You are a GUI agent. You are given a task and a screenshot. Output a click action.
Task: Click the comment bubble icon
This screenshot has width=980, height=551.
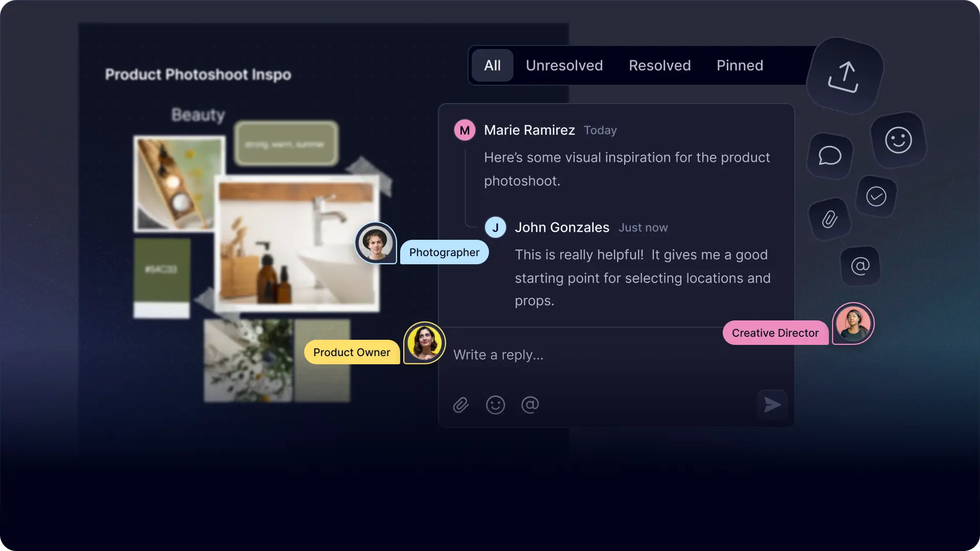830,156
